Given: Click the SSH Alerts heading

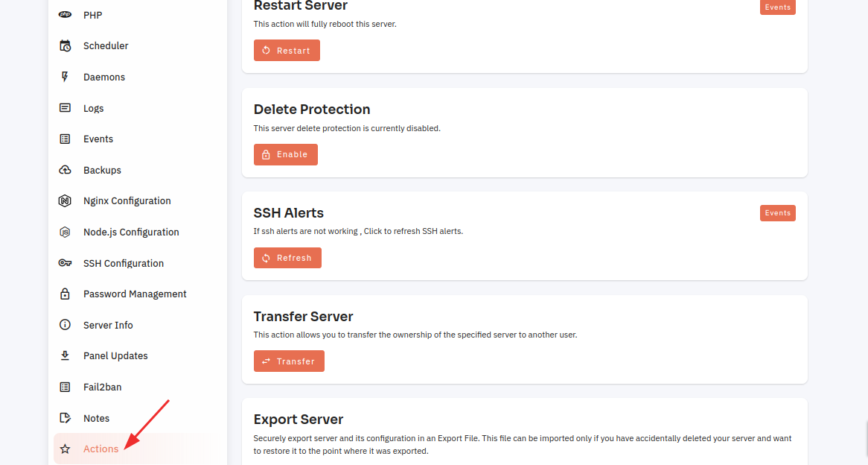Looking at the screenshot, I should [x=288, y=213].
